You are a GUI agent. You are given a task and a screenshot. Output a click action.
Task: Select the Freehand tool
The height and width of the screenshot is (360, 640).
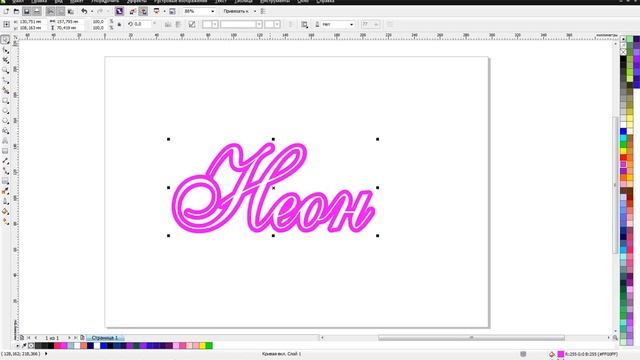point(5,80)
